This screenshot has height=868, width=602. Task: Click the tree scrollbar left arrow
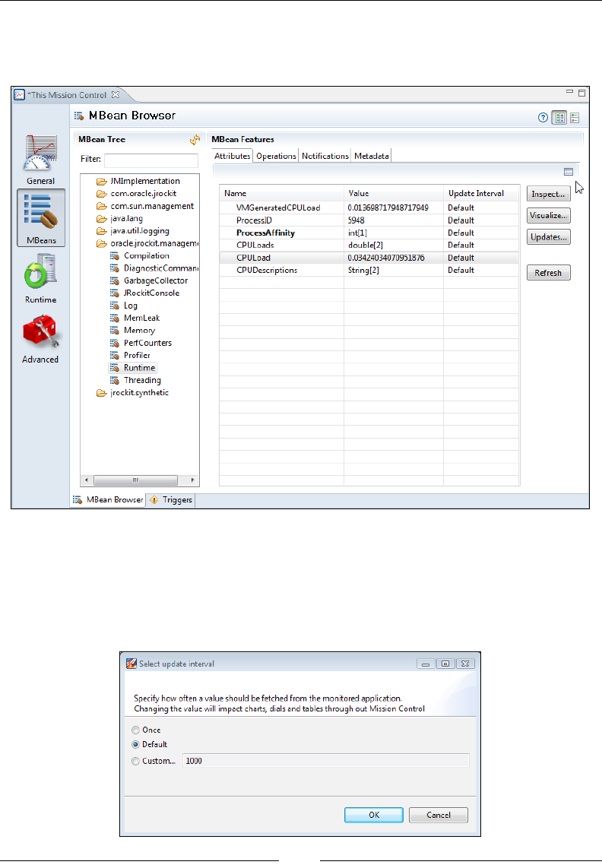click(x=87, y=480)
